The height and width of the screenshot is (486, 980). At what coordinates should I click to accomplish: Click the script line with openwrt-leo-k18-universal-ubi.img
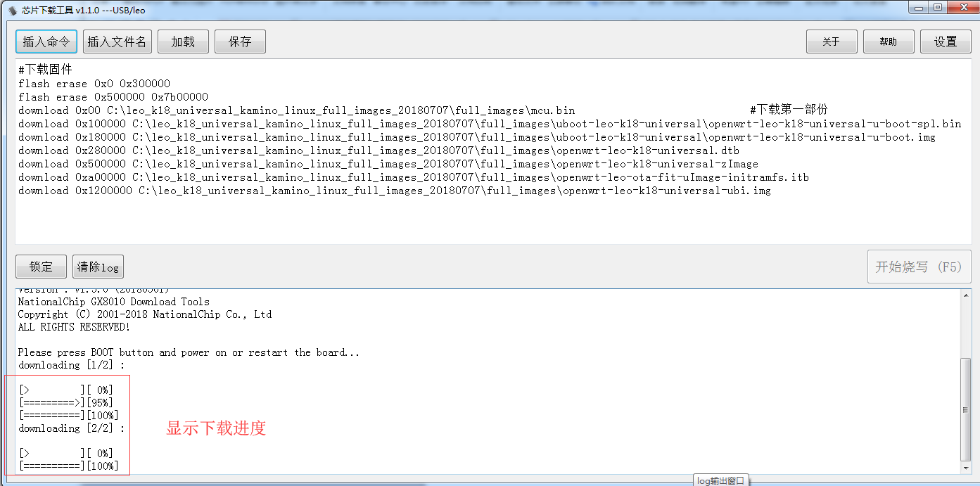(394, 191)
